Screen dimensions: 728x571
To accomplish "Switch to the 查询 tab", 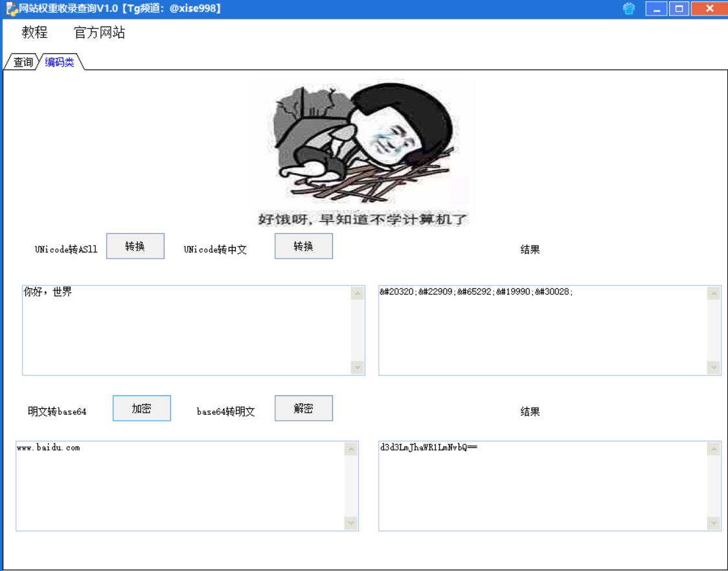I will click(22, 62).
